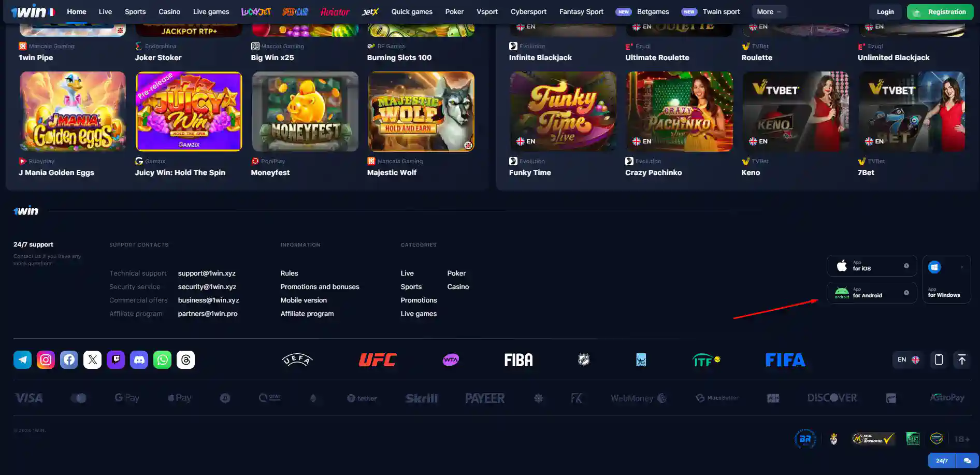Click the scroll-to-top arrow icon
980x475 pixels.
pyautogui.click(x=961, y=359)
